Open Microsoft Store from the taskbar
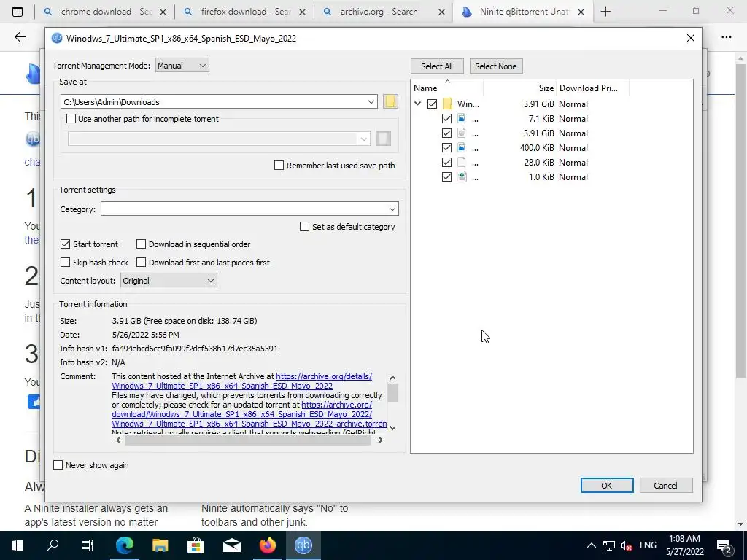Image resolution: width=747 pixels, height=560 pixels. 196,545
